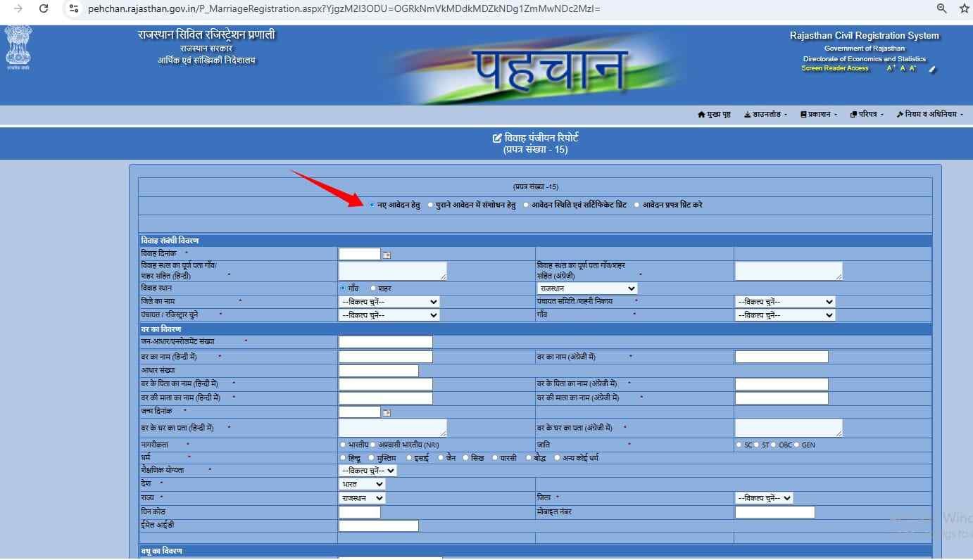
Task: Click the A- decrease font size icon
Action: pyautogui.click(x=913, y=68)
